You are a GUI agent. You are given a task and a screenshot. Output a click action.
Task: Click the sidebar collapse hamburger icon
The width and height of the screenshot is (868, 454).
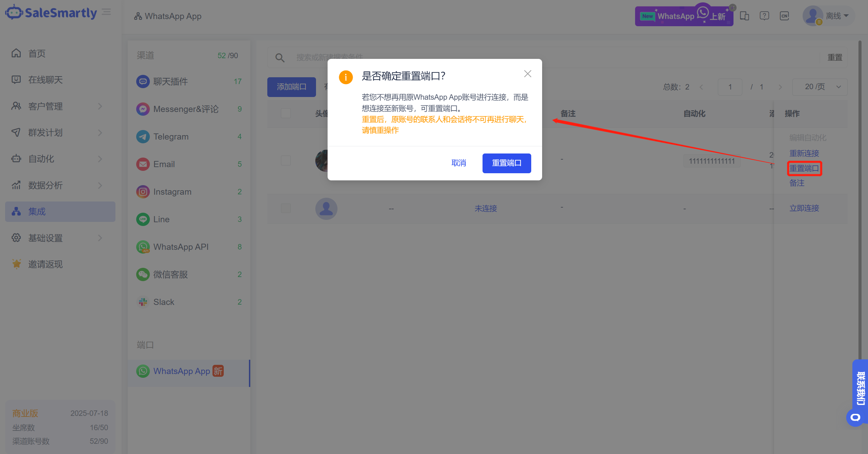point(107,12)
